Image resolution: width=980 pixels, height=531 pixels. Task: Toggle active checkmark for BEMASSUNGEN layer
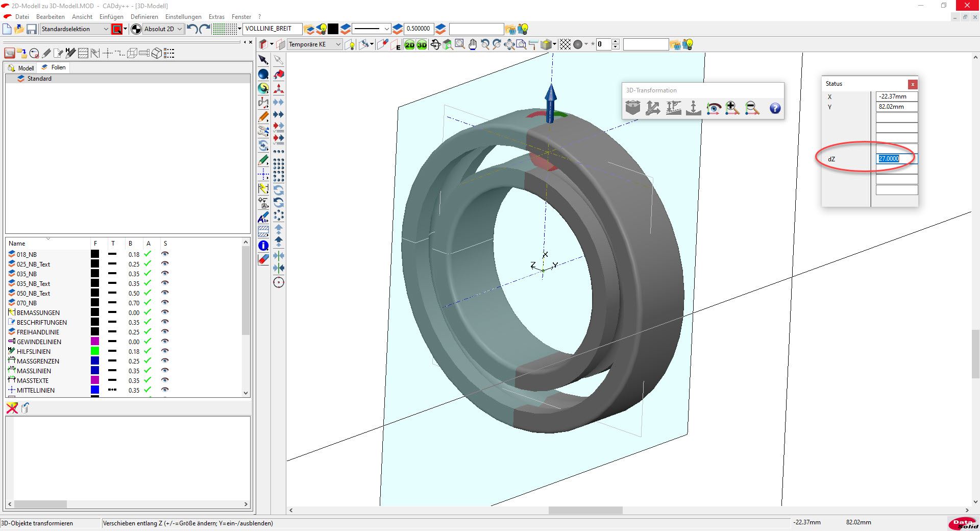(x=148, y=312)
